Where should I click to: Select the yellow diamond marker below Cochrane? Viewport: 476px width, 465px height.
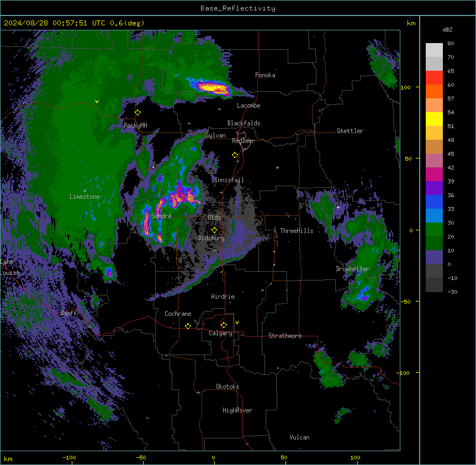pos(188,326)
